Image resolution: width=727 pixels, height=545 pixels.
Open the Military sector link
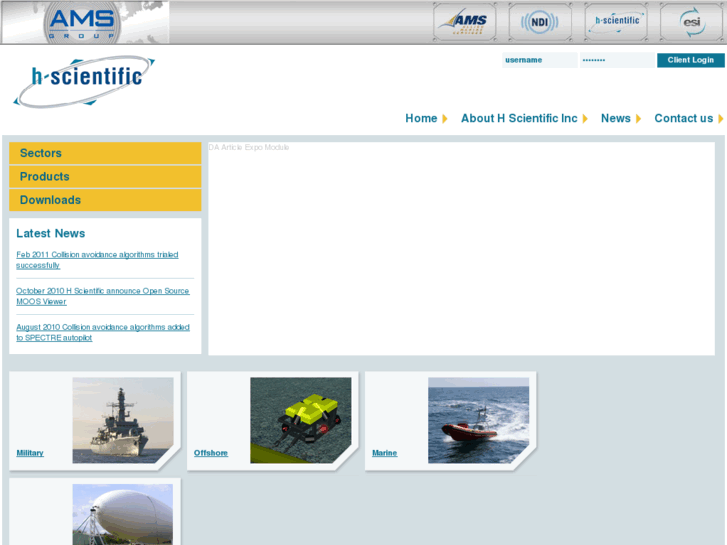pyautogui.click(x=30, y=453)
